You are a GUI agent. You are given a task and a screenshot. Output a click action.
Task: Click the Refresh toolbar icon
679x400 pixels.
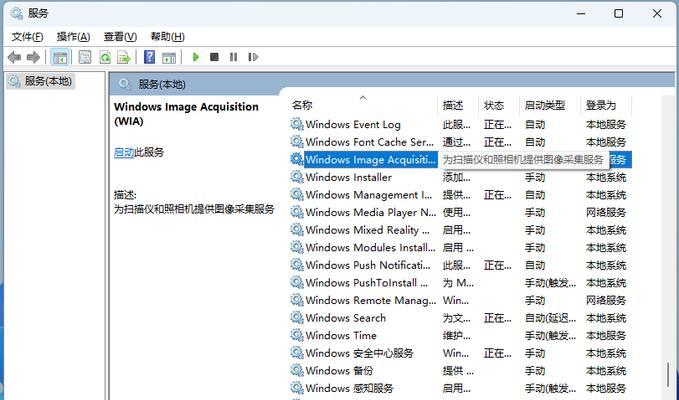coord(105,57)
